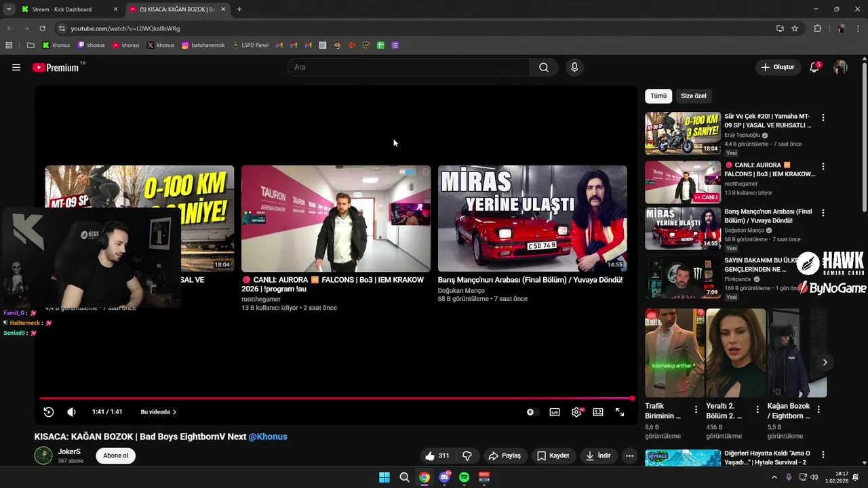The height and width of the screenshot is (488, 868).
Task: Advance the Shorts shelf with the right arrow
Action: tap(825, 363)
